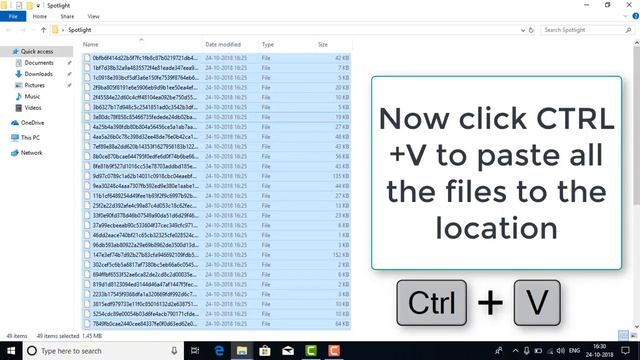Screen dimensions: 640x360
Task: Select the file starting with 3b6327
Action: point(216,107)
